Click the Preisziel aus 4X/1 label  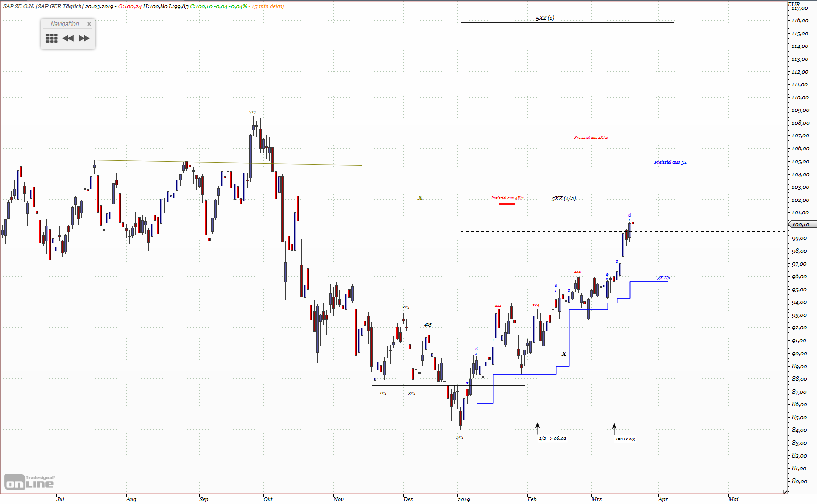507,198
